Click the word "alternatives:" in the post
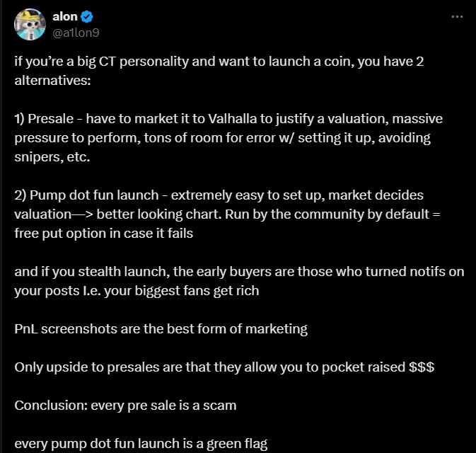Viewport: 476px width, 453px height. point(52,81)
